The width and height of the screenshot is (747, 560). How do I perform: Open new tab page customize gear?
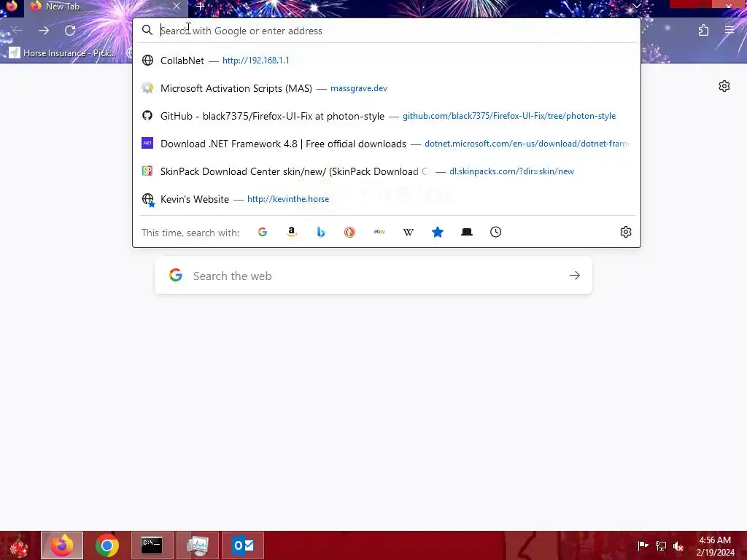pyautogui.click(x=724, y=86)
